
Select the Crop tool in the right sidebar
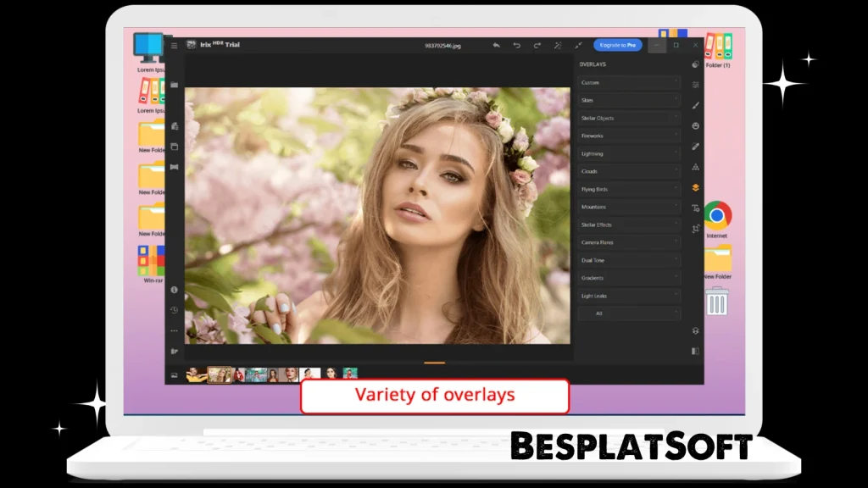point(694,229)
